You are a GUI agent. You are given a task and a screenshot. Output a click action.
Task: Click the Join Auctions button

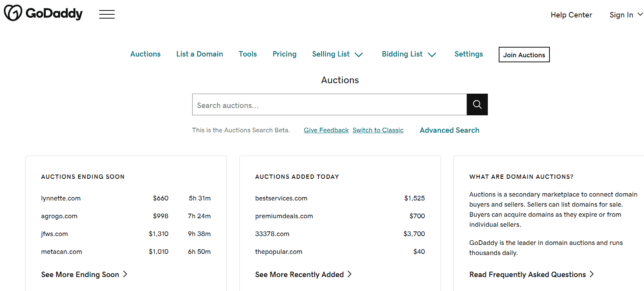coord(524,55)
